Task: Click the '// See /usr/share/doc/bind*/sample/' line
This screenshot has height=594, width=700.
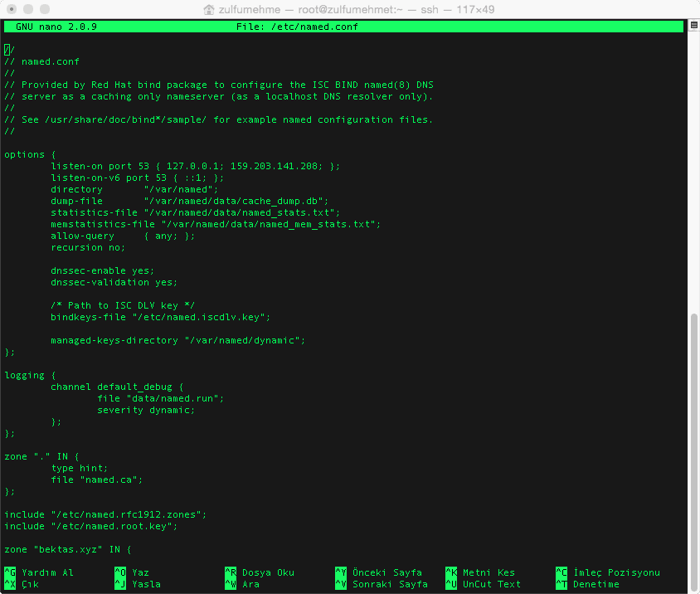Action: (219, 119)
